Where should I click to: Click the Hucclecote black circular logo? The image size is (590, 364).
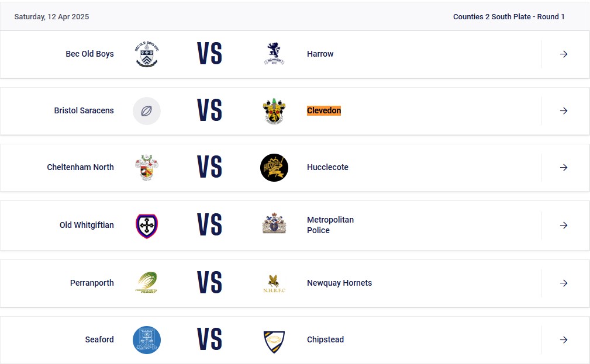tap(274, 167)
